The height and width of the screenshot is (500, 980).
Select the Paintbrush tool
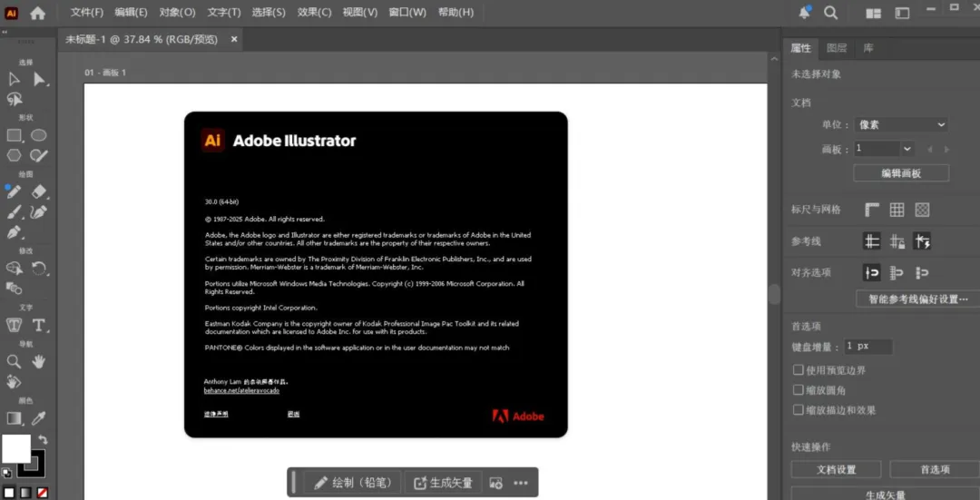pyautogui.click(x=14, y=212)
